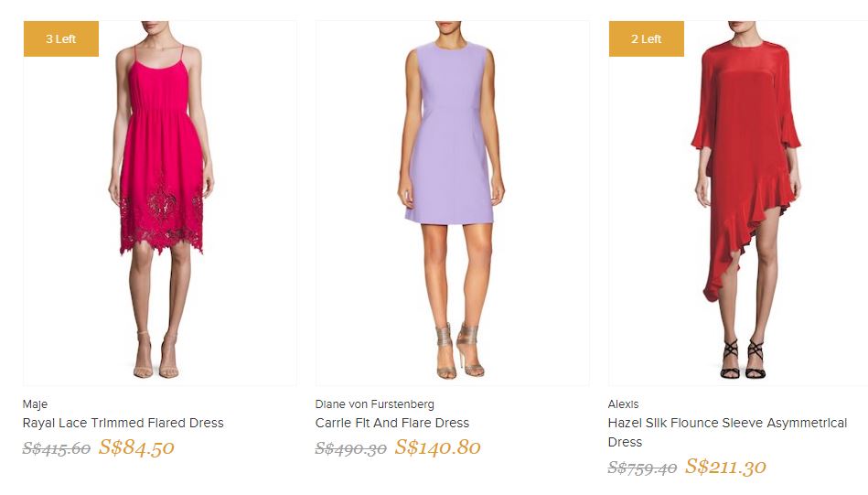Select the Alexis brand name
868x495 pixels.
click(x=624, y=404)
